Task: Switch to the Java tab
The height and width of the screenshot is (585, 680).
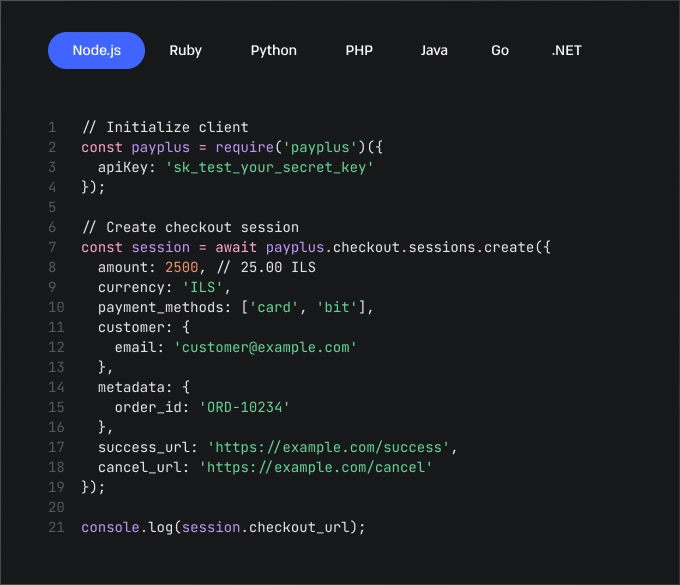Action: point(434,51)
